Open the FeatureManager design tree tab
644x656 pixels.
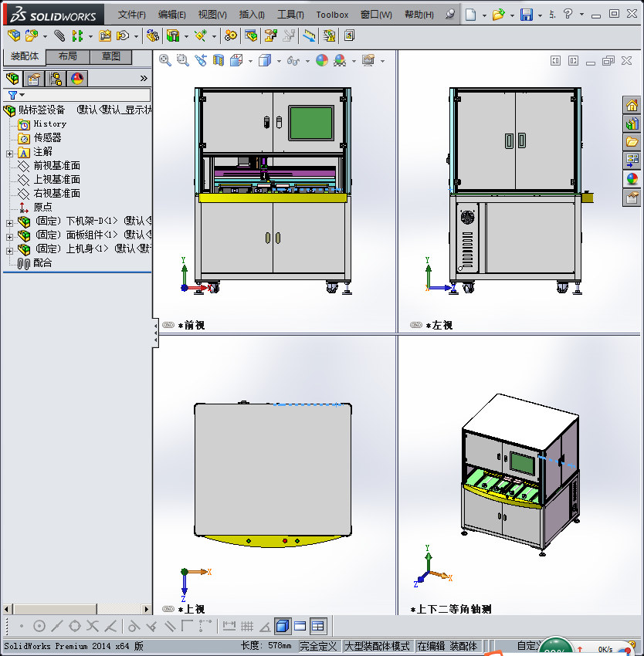pyautogui.click(x=13, y=78)
